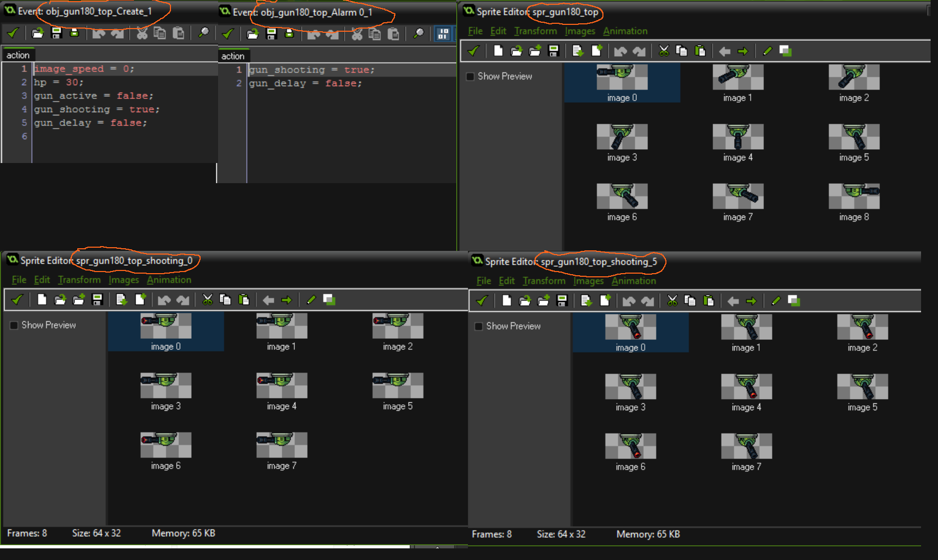Enable Show Preview in spr_gun180_top editor
This screenshot has height=560, width=938.
[470, 77]
